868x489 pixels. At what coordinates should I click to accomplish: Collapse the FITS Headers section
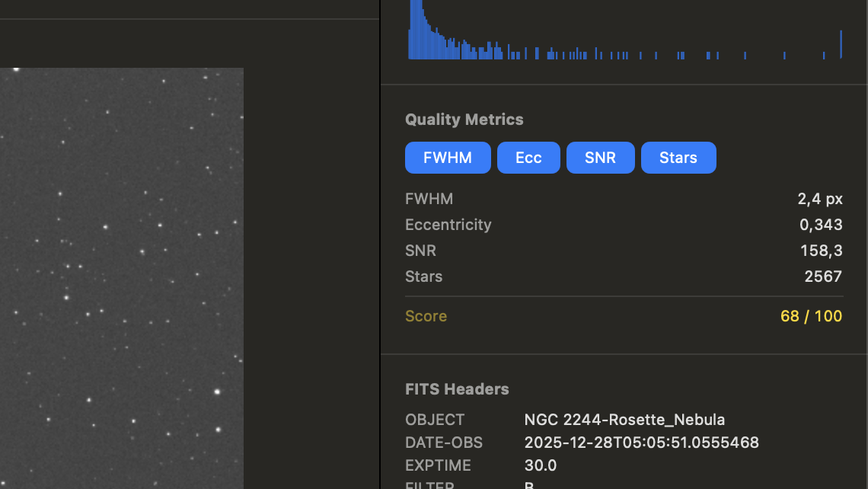coord(457,389)
